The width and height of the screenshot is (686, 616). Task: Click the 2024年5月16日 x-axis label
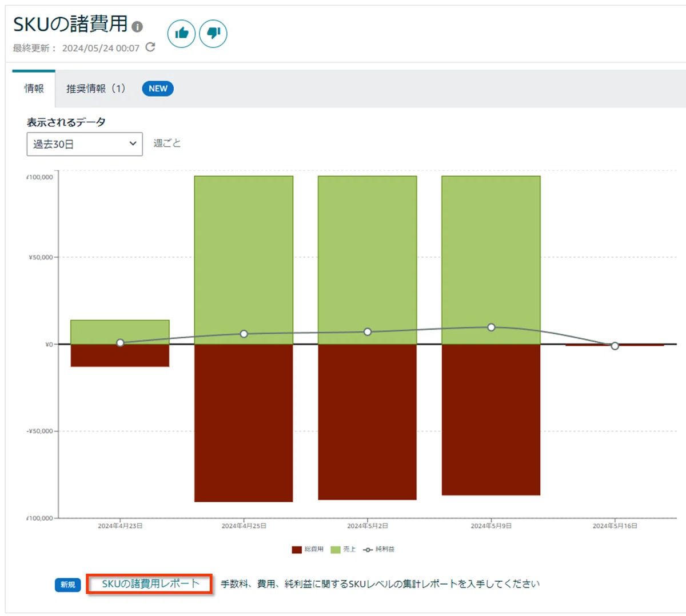coord(615,526)
